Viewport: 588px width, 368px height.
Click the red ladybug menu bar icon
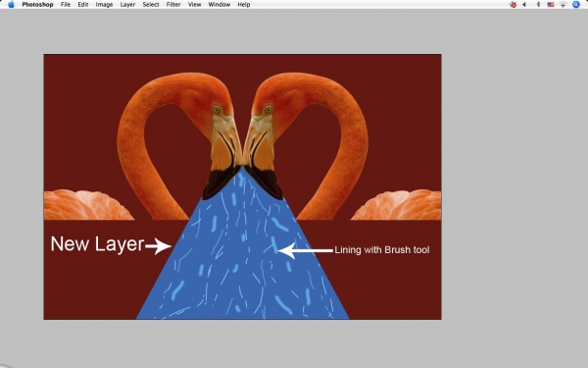(x=513, y=5)
